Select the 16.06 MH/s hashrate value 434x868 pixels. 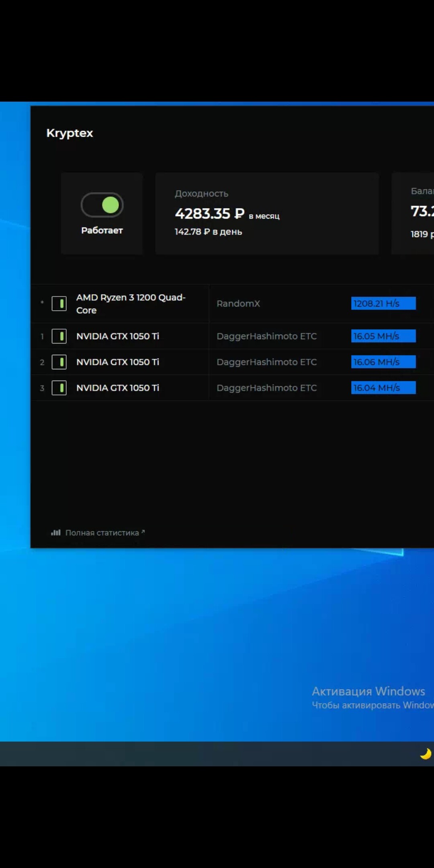[x=383, y=362]
